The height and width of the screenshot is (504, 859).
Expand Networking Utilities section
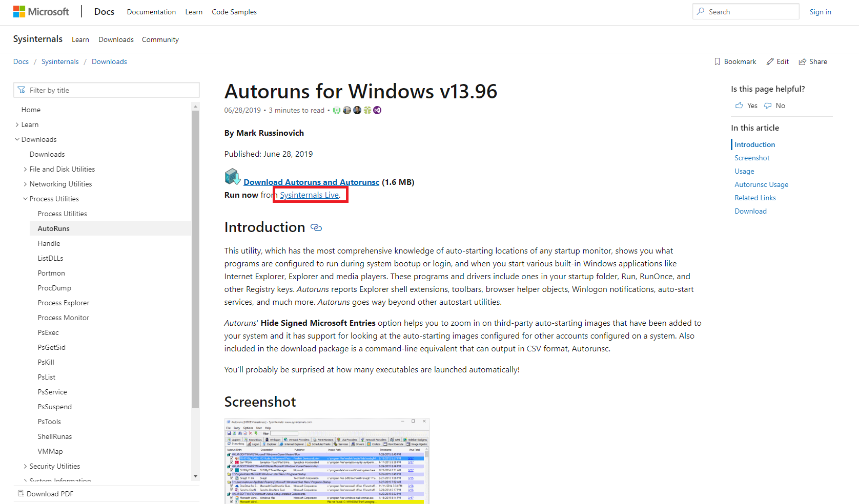tap(25, 184)
